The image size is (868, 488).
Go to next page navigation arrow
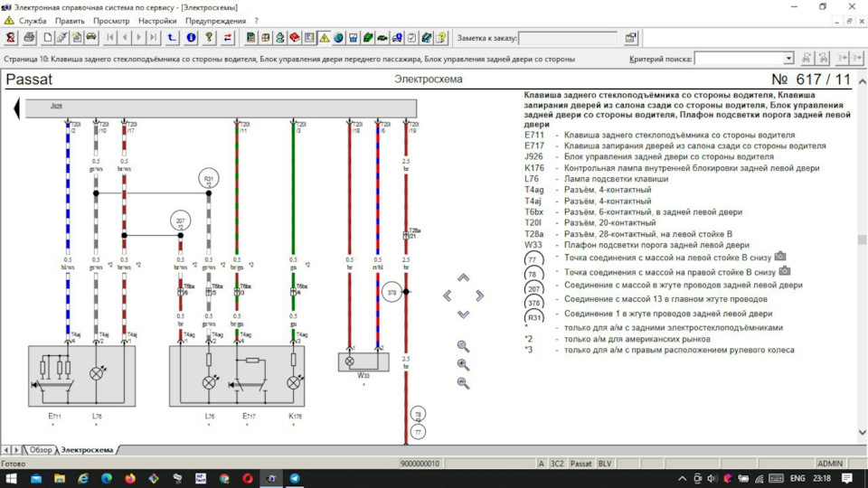[x=139, y=38]
